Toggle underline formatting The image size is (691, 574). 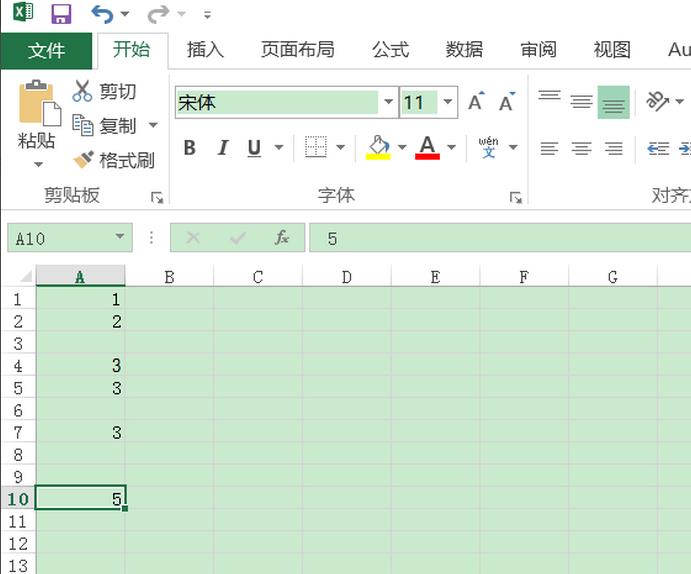click(254, 148)
